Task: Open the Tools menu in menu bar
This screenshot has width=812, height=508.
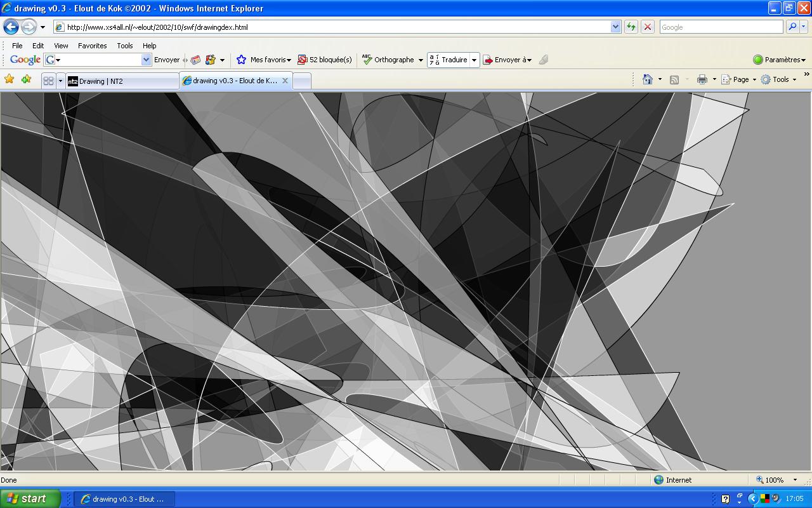Action: pos(125,46)
